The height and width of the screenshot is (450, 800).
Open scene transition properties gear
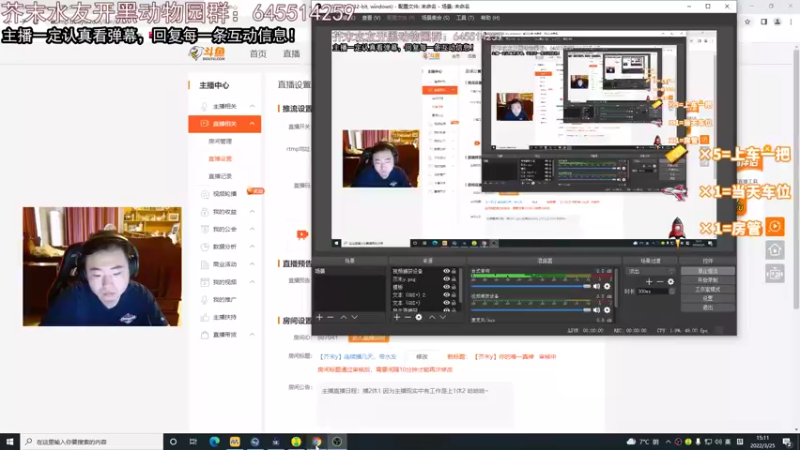point(671,282)
